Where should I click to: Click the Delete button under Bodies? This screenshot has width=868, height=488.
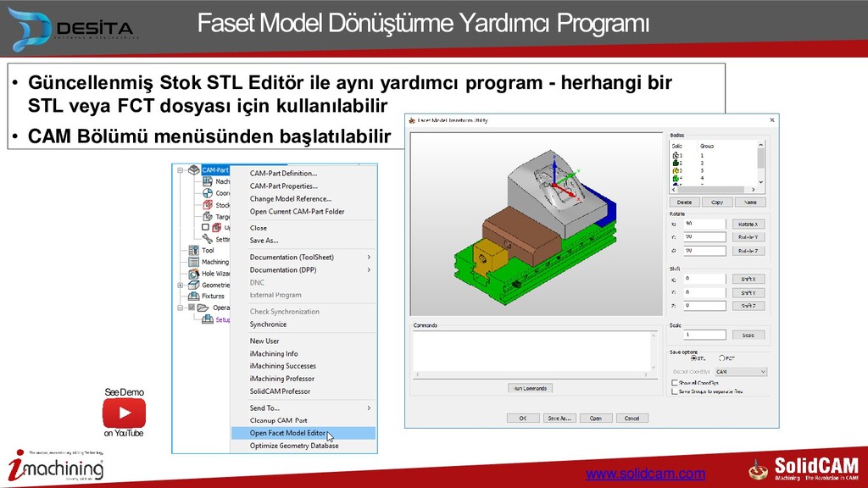click(684, 202)
